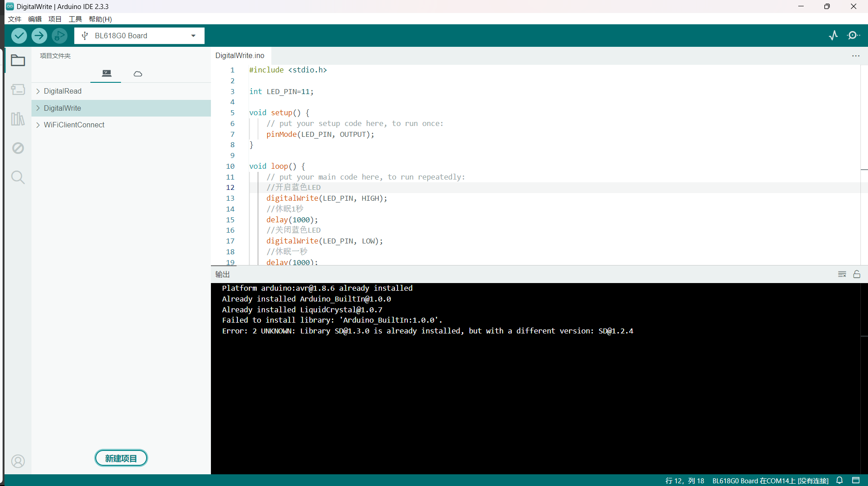Click the 输出 panel title
Screen dimensions: 868x486
click(x=223, y=274)
